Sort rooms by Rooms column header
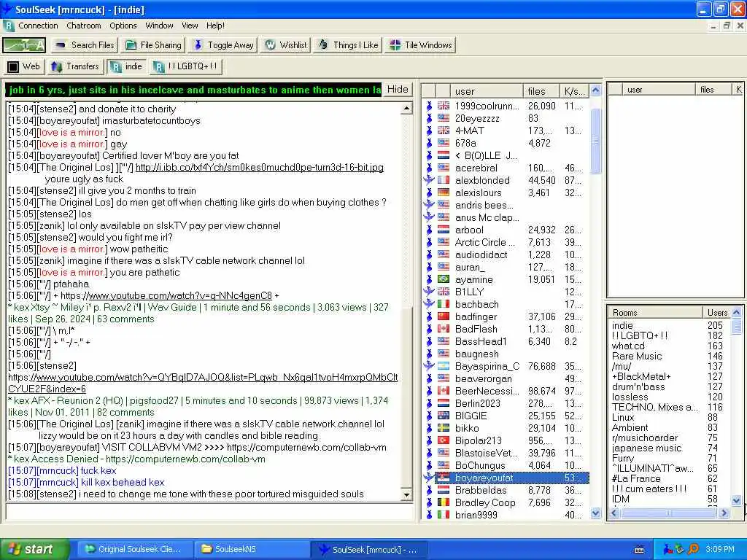Screen dimensions: 747x560 point(656,312)
